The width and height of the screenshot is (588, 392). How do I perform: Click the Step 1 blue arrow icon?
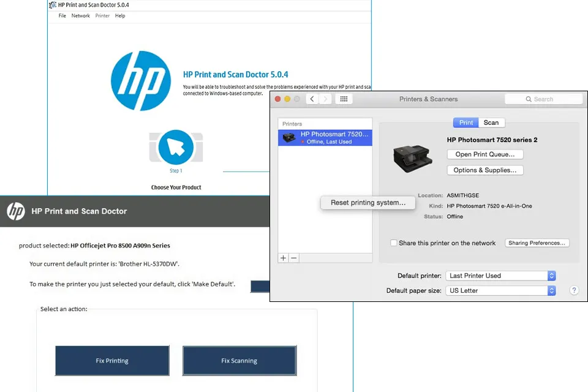[176, 148]
